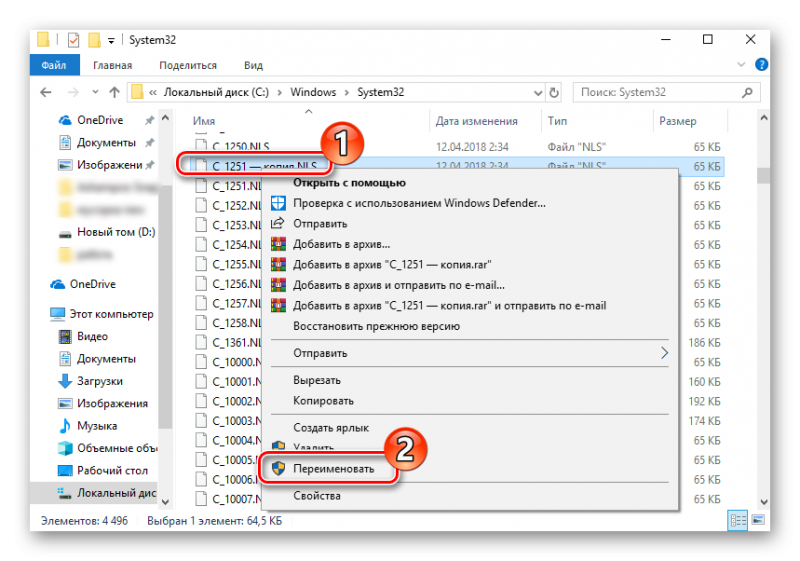The width and height of the screenshot is (800, 561).
Task: Expand the address bar history dropdown
Action: point(538,93)
